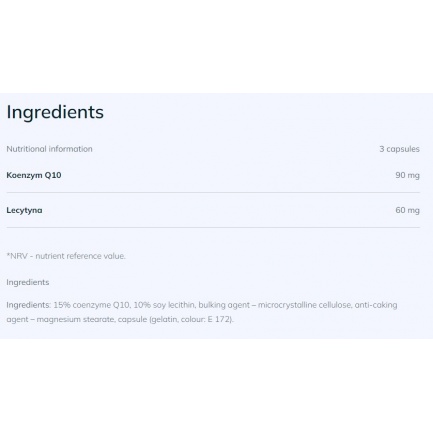Screen dimensions: 433x433
Task: Click the NRV nutrient reference value note
Action: 66,256
